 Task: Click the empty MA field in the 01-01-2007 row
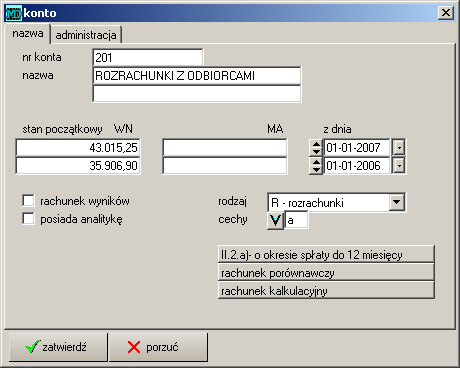point(225,147)
